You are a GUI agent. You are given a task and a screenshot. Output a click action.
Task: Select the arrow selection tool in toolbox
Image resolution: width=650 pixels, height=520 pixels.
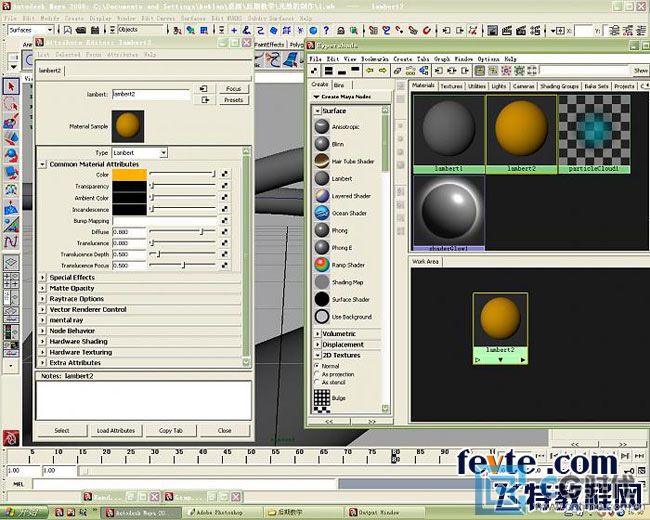point(11,86)
